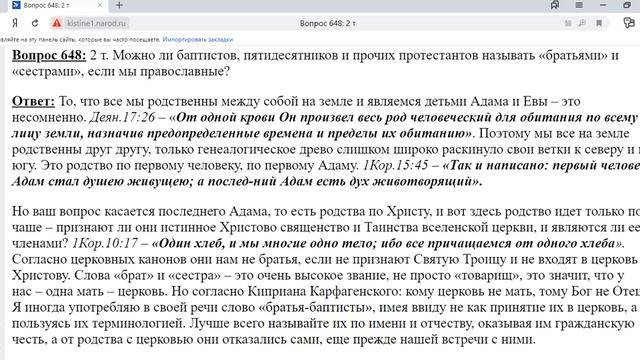Click the page translate icon in the address bar

pyautogui.click(x=582, y=23)
